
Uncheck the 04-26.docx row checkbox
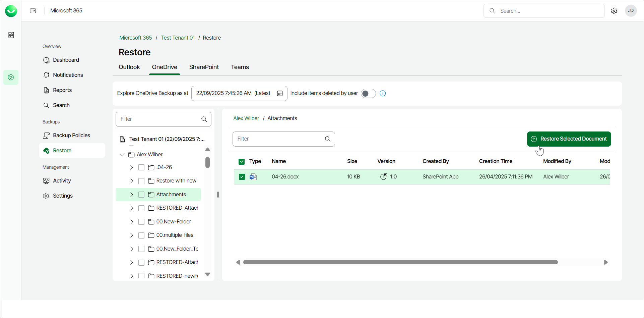pos(242,177)
